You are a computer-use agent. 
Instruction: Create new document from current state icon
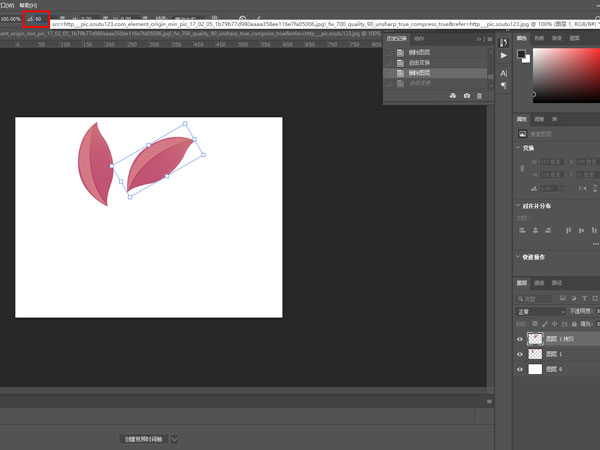point(453,95)
